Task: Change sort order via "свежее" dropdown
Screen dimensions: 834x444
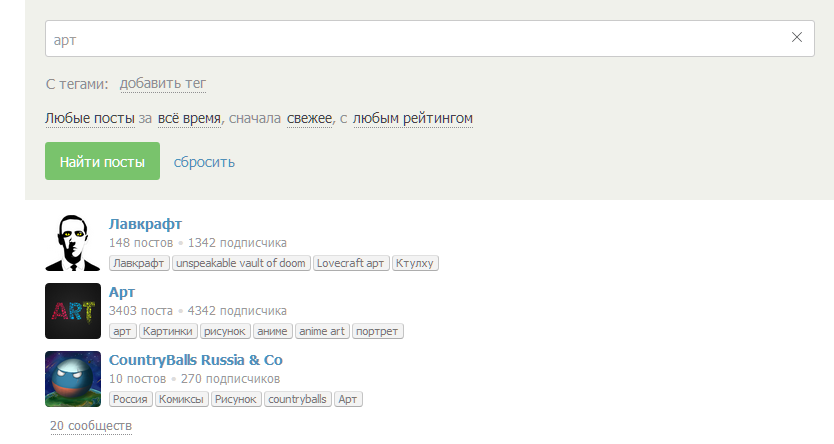Action: [309, 119]
